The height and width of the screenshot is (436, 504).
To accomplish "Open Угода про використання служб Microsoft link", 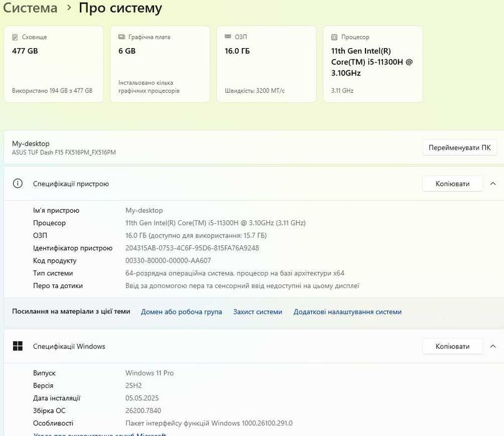I will [x=100, y=434].
